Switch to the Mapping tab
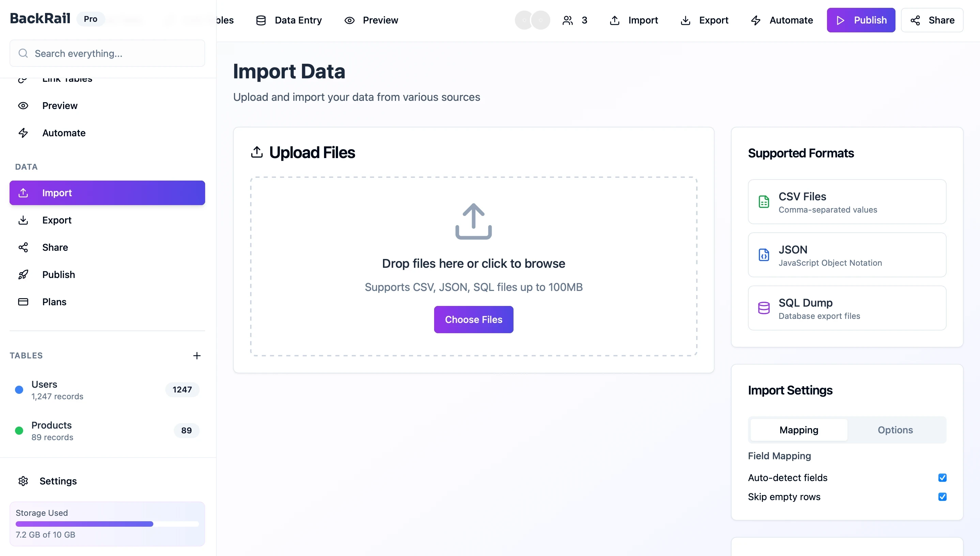Screen dimensions: 980x556 tap(799, 430)
